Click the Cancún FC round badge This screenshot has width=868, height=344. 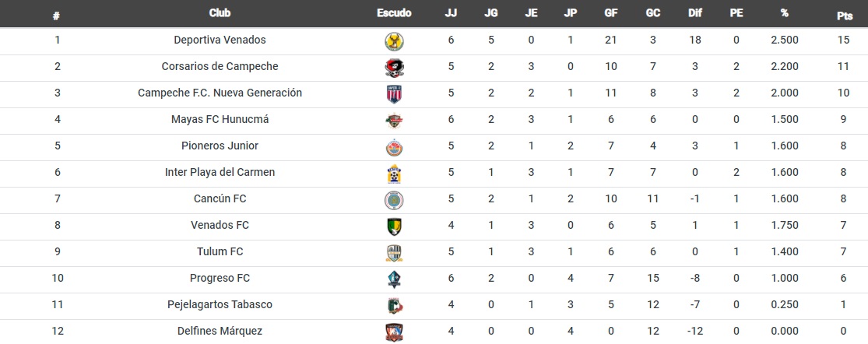pyautogui.click(x=394, y=200)
